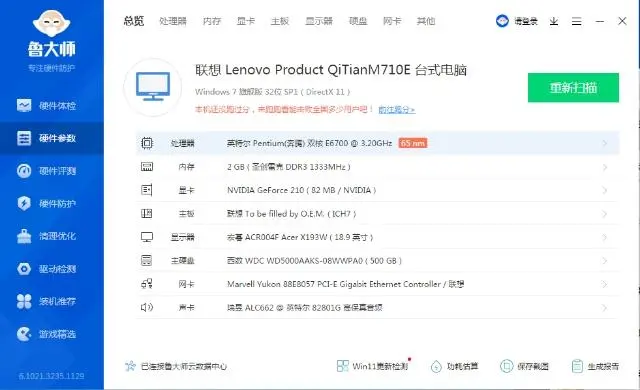
Task: Expand processor row chevron arrow
Action: (604, 143)
